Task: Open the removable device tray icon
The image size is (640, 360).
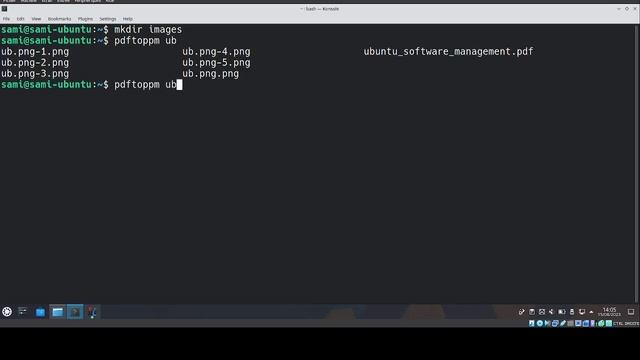Action: (x=572, y=312)
